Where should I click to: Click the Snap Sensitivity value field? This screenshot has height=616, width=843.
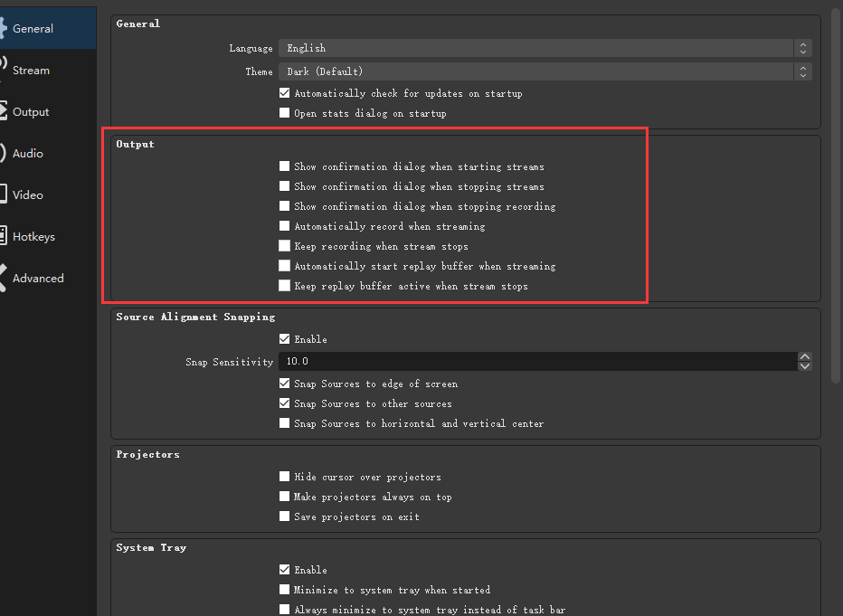tap(538, 361)
